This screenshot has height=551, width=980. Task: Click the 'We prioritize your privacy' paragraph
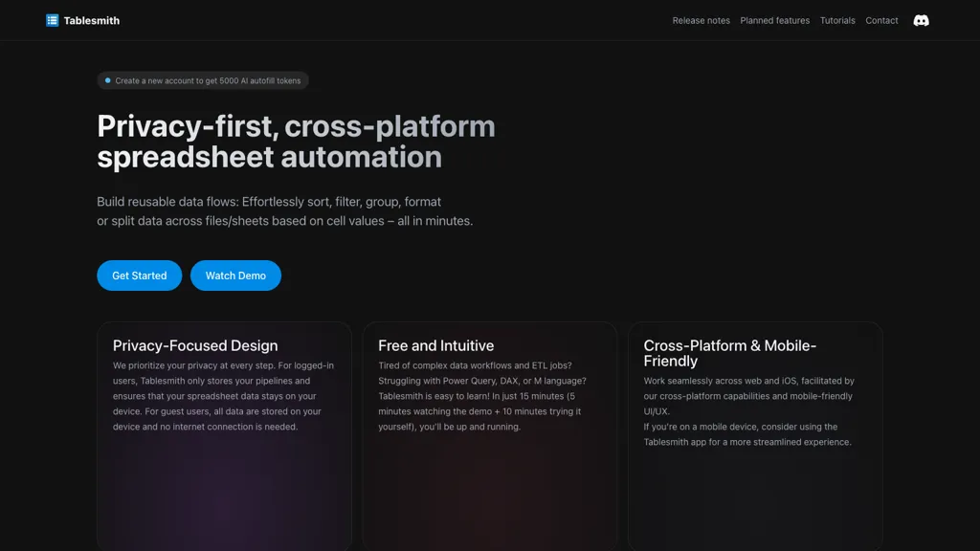(224, 396)
